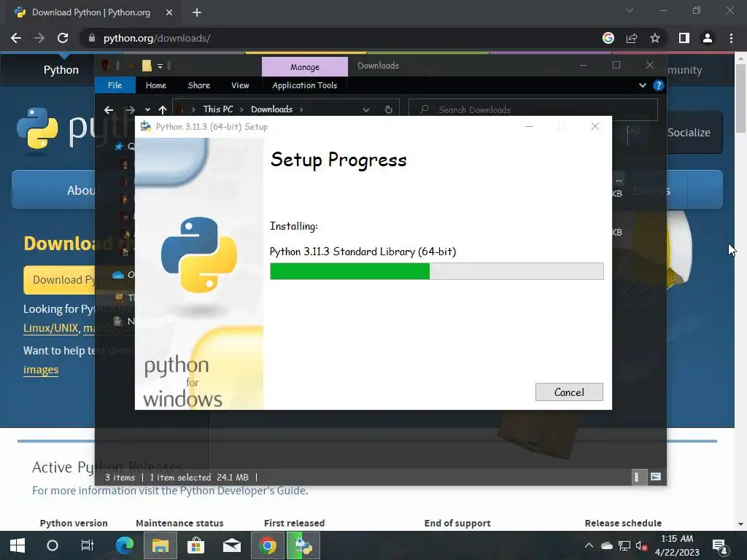The width and height of the screenshot is (747, 560).
Task: Open Cortana search circle in taskbar
Action: tap(53, 545)
